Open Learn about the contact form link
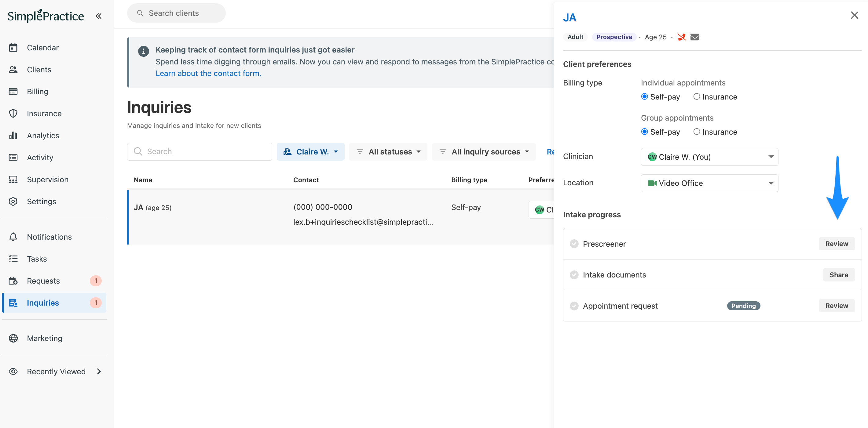 [x=208, y=73]
